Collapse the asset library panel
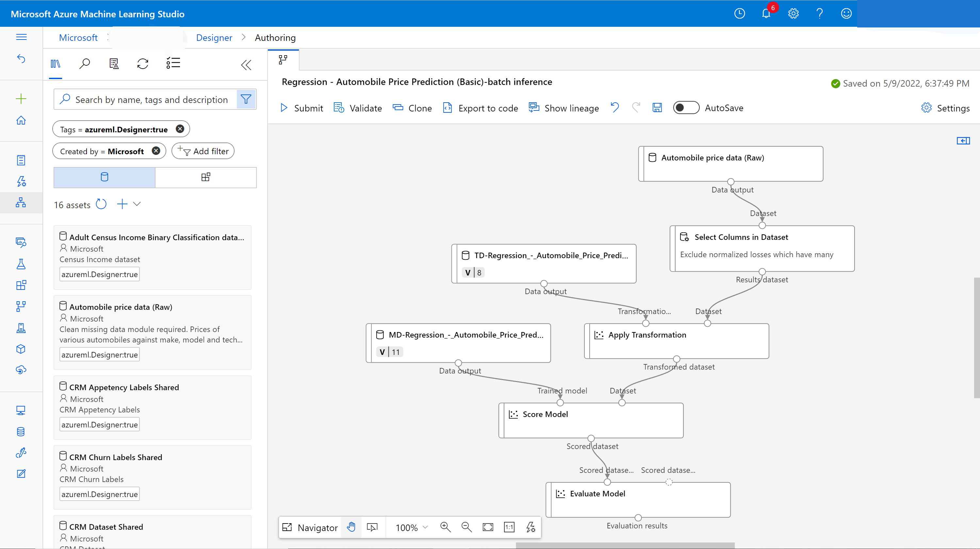Viewport: 980px width, 549px height. (x=246, y=65)
